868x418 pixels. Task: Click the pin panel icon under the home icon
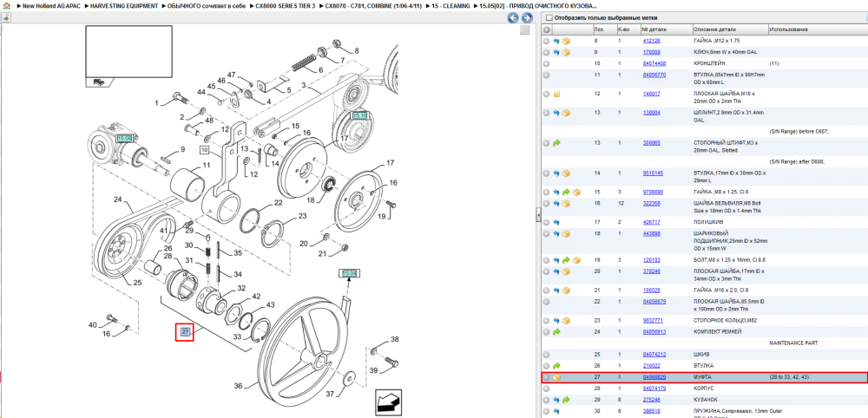pos(5,17)
